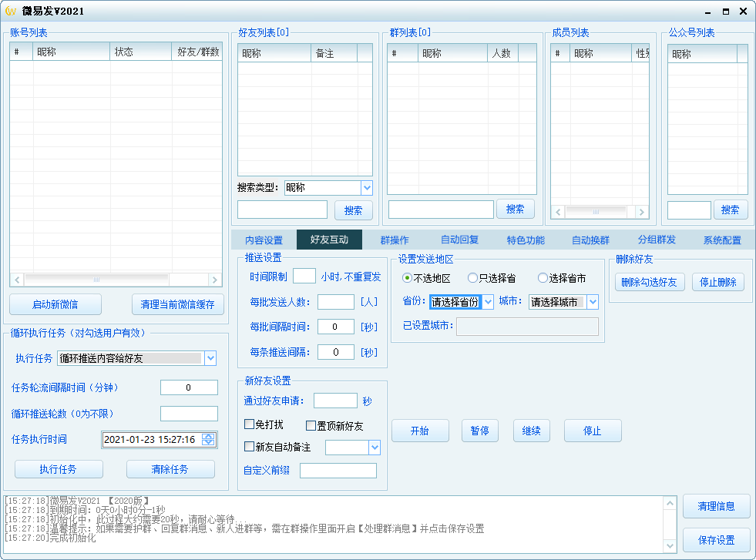Open the 分组群发 tab

pyautogui.click(x=657, y=240)
